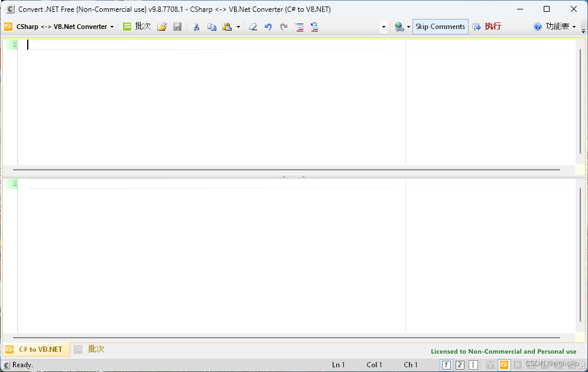
Task: Clear code with the eraser icon
Action: (253, 27)
